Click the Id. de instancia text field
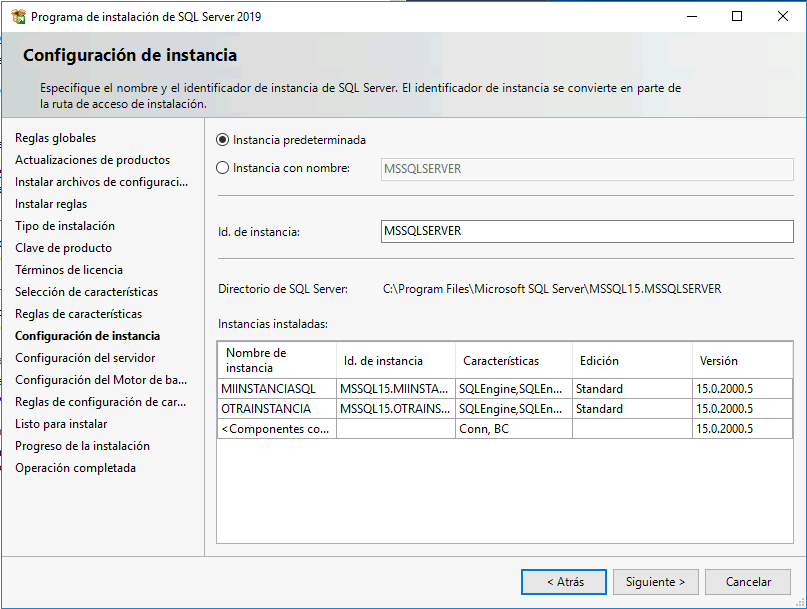Screen dimensions: 807x609 click(587, 231)
